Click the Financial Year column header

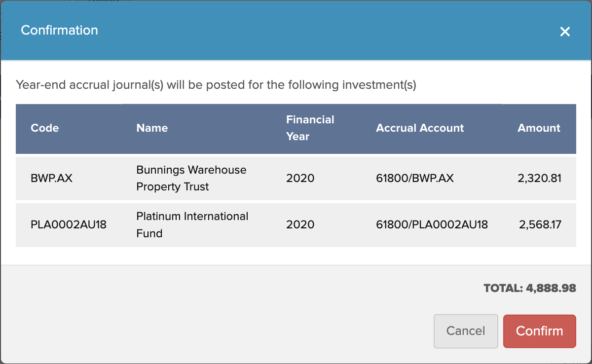point(310,128)
